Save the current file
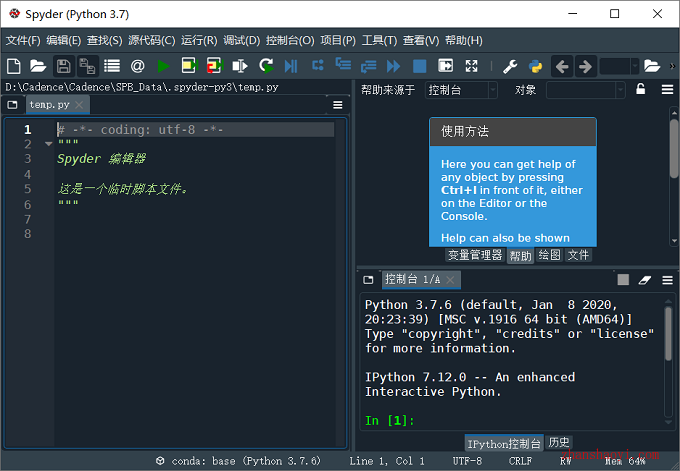680x471 pixels. tap(63, 66)
